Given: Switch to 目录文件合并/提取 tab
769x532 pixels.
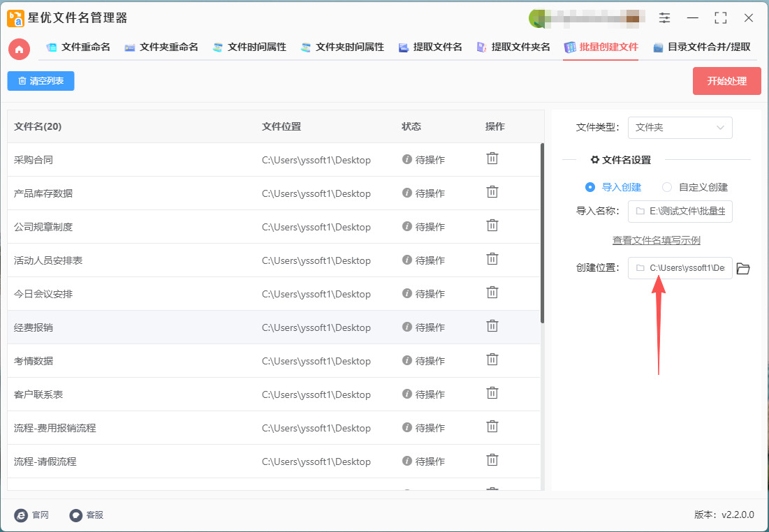Looking at the screenshot, I should click(x=701, y=47).
